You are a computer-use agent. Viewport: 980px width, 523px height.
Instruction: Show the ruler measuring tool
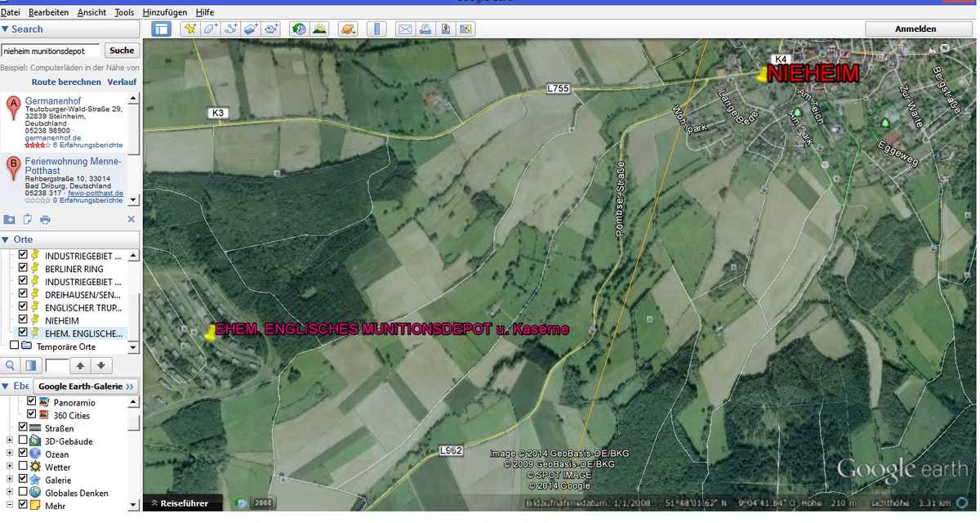[x=376, y=29]
